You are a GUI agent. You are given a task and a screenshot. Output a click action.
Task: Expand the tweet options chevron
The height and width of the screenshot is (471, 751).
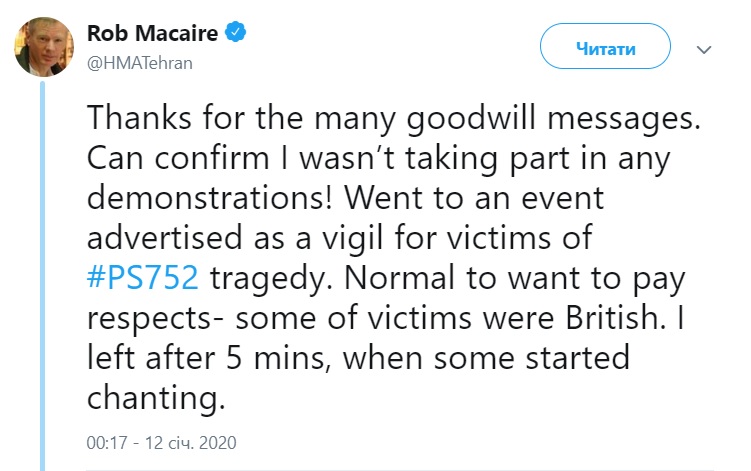click(x=703, y=48)
